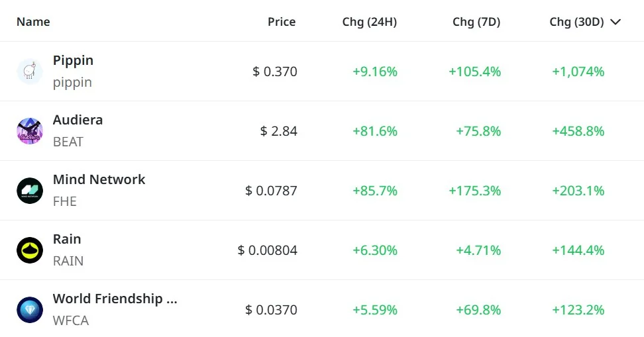Sort table by Name column header
The image size is (644, 337).
(x=33, y=22)
